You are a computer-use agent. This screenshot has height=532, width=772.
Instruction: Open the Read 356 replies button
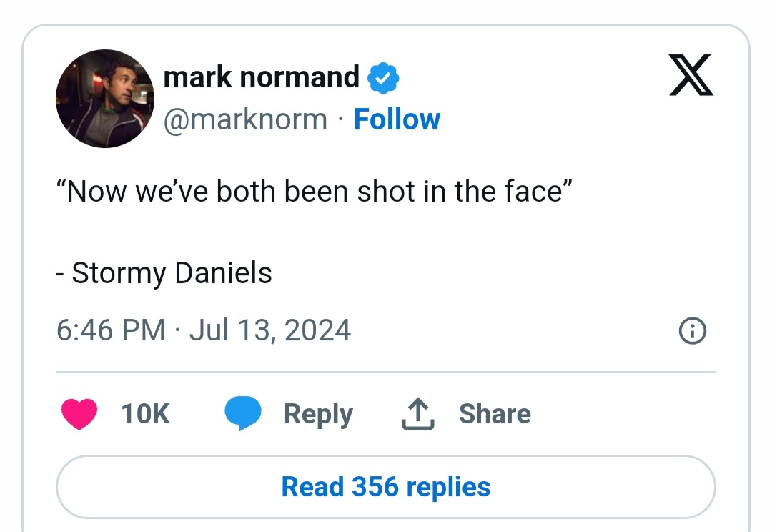point(385,487)
